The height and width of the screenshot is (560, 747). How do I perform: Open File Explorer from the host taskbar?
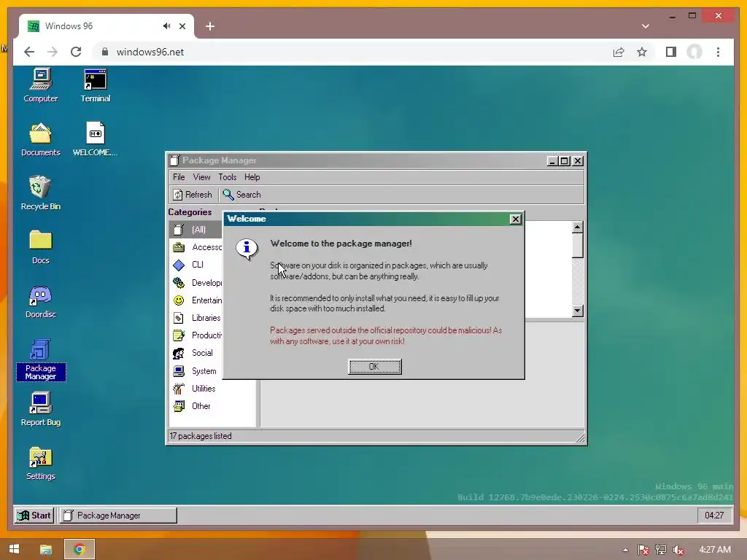click(x=46, y=550)
